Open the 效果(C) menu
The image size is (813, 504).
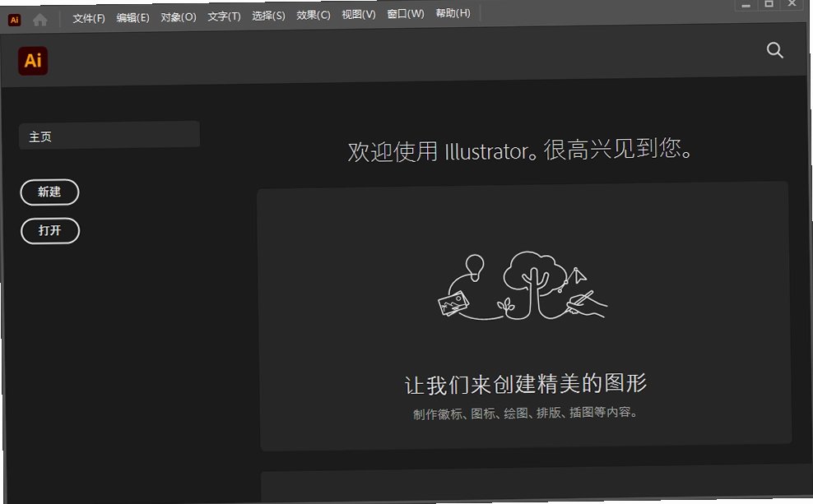(314, 15)
